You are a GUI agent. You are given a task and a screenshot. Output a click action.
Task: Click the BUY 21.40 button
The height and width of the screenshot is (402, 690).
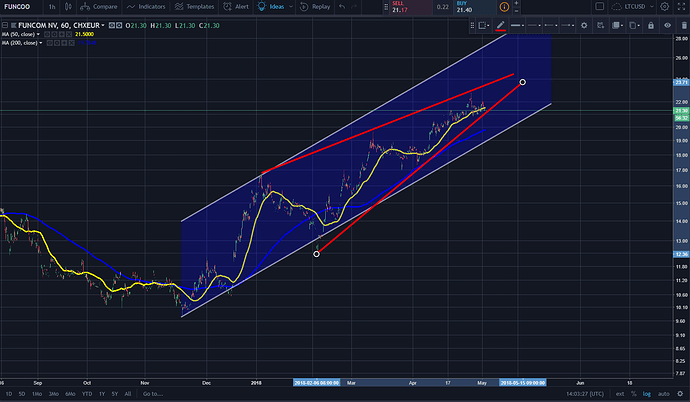pyautogui.click(x=474, y=7)
